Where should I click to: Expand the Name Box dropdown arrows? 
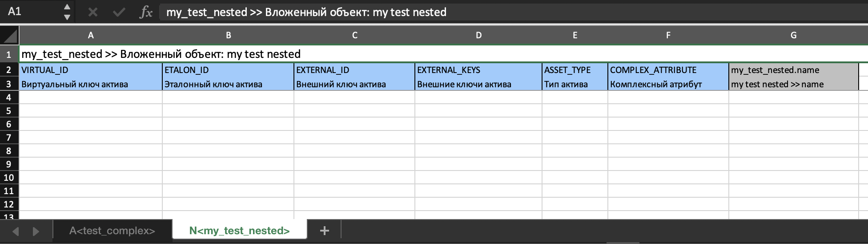click(67, 12)
